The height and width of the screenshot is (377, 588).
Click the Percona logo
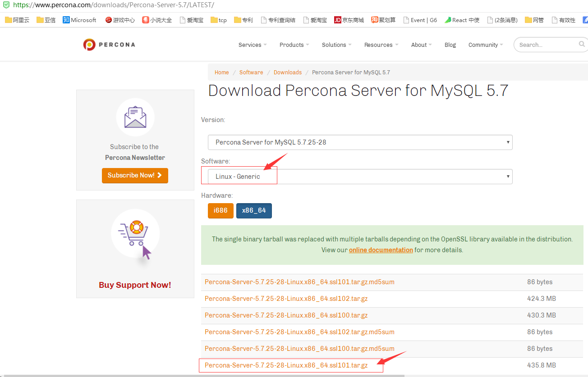coord(109,45)
